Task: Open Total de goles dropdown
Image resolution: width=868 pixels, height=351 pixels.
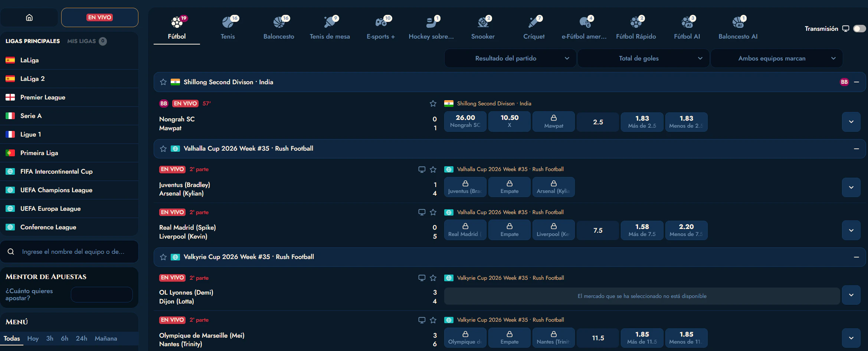Action: click(643, 58)
